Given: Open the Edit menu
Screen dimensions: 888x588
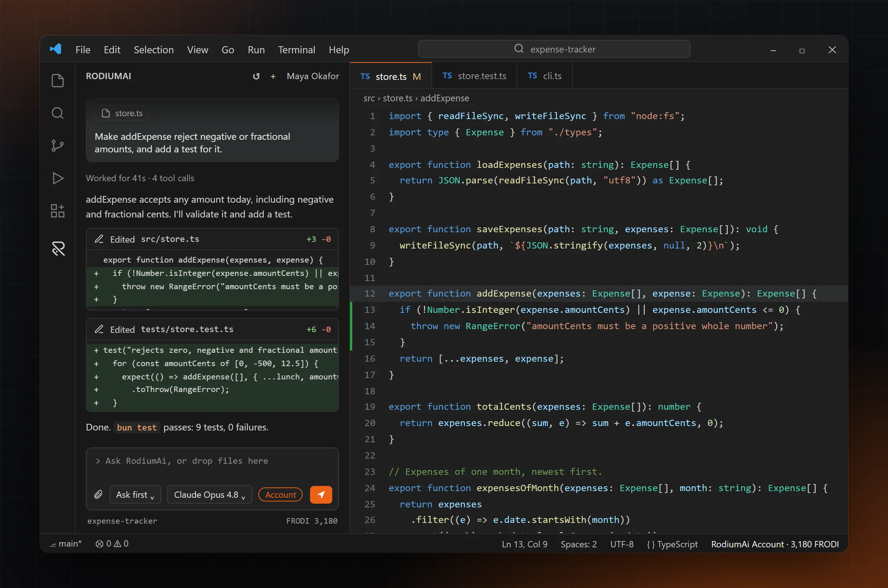Looking at the screenshot, I should coord(112,50).
